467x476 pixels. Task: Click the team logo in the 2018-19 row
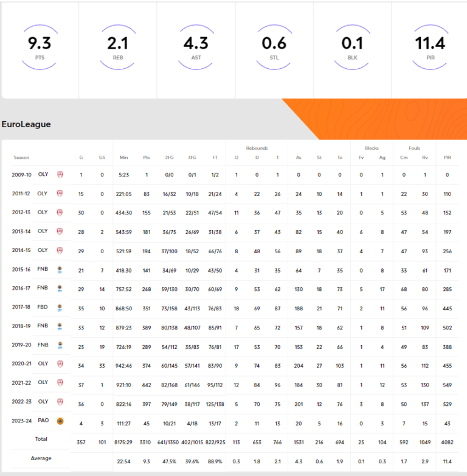[60, 326]
